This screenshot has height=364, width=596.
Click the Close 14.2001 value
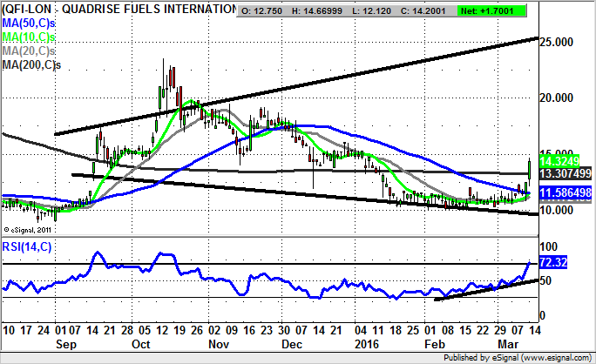(457, 10)
